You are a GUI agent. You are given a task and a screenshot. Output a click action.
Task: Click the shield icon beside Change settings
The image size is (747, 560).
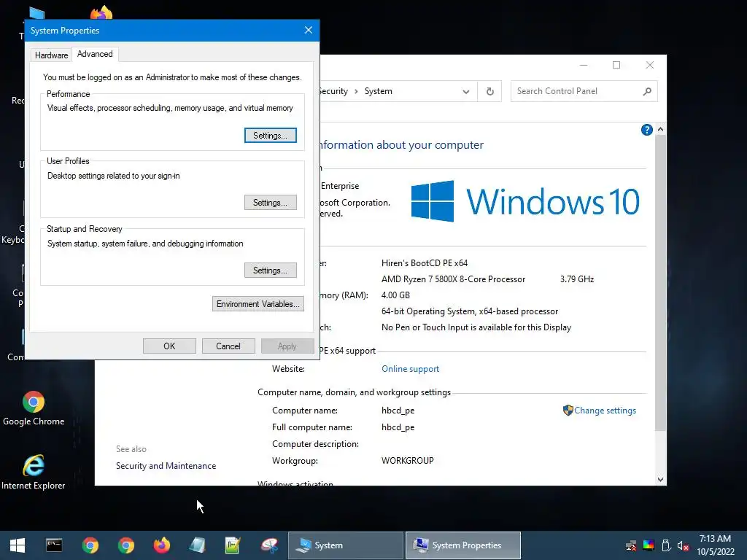pyautogui.click(x=568, y=411)
